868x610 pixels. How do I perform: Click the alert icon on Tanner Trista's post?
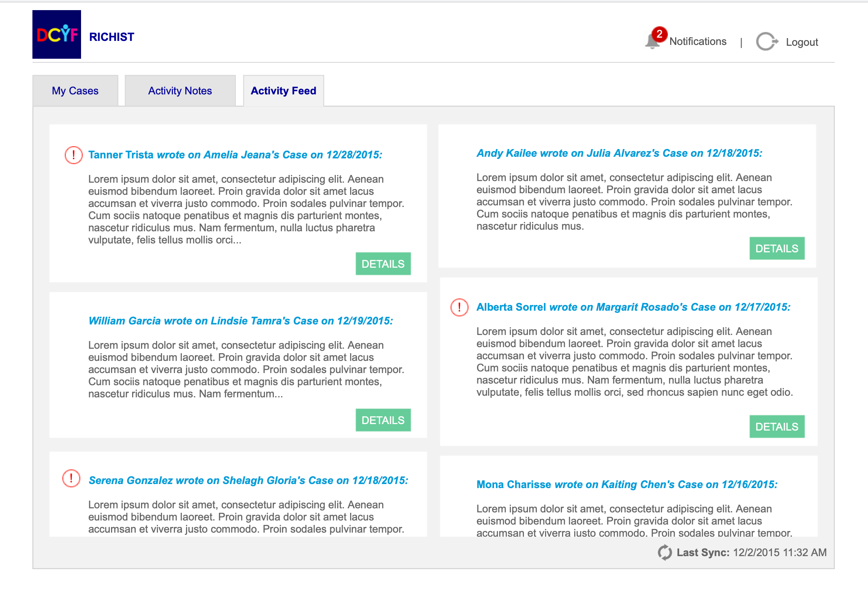[x=73, y=154]
